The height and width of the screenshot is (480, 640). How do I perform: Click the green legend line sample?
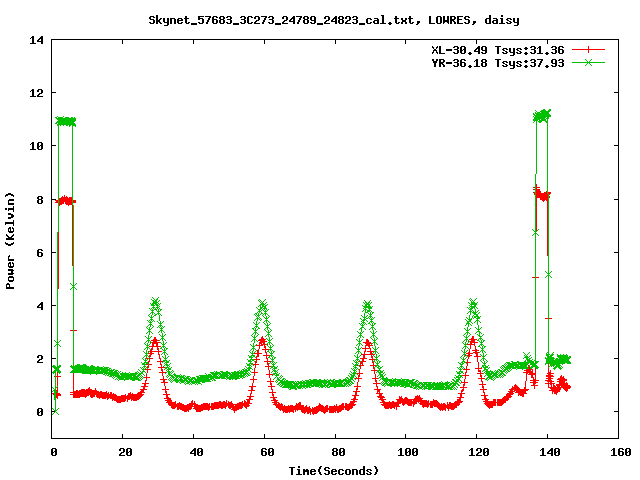(x=588, y=62)
